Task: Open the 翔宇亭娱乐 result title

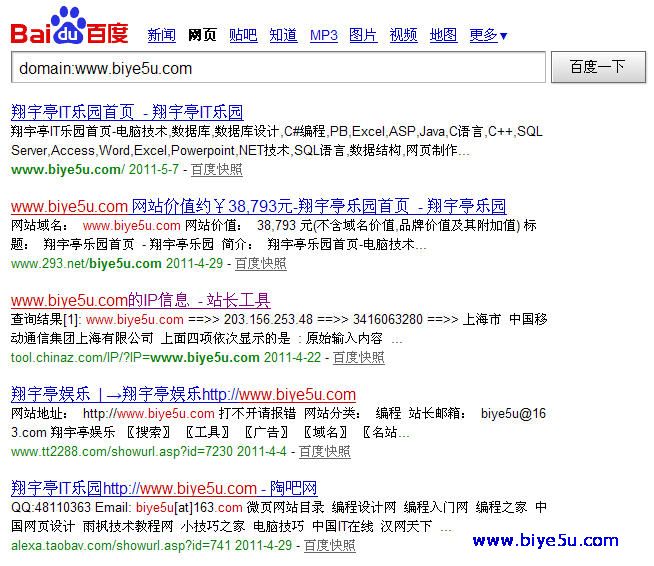Action: click(183, 394)
